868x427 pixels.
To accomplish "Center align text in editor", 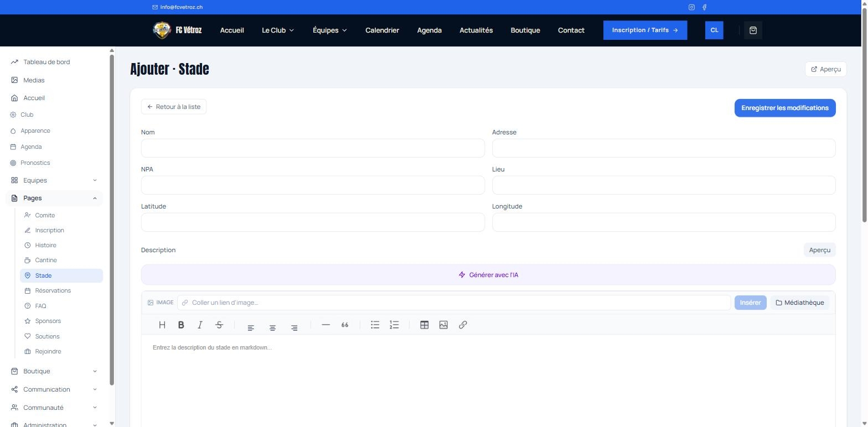I will (272, 328).
